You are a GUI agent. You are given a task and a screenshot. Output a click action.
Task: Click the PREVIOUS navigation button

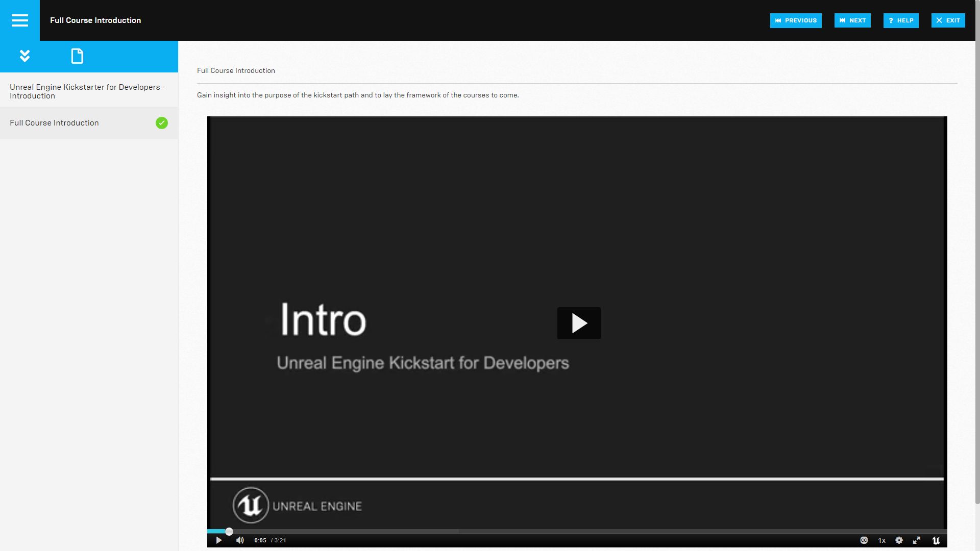[x=796, y=20]
